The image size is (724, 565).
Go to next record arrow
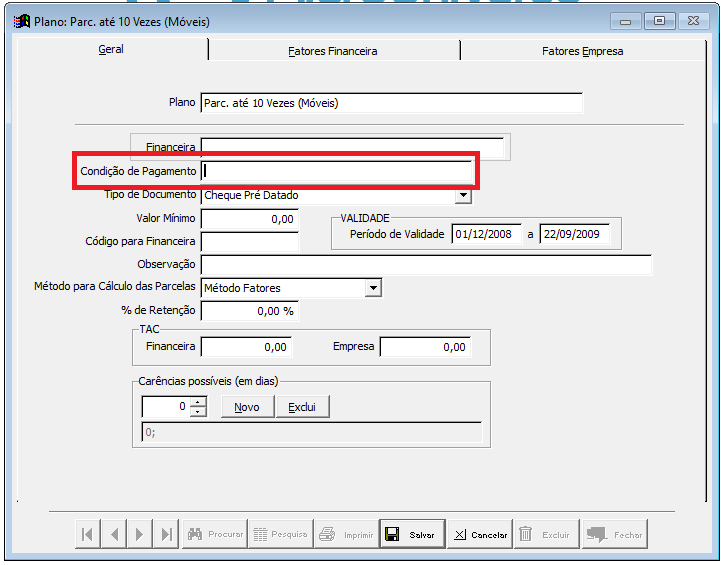click(x=140, y=535)
